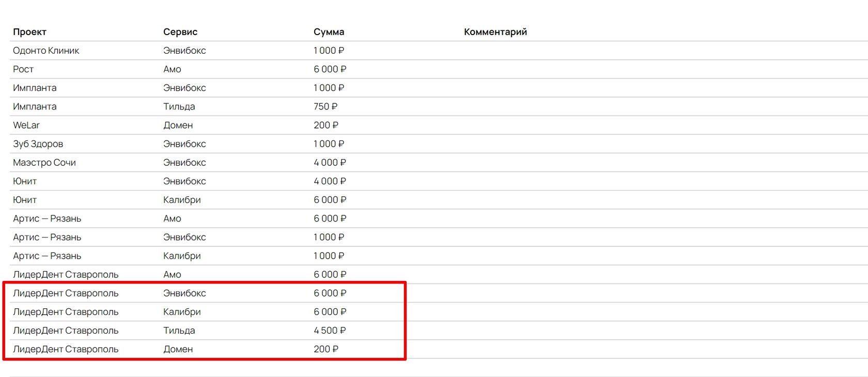
Task: Click 'Тильда' in the Импланта row
Action: coord(179,106)
